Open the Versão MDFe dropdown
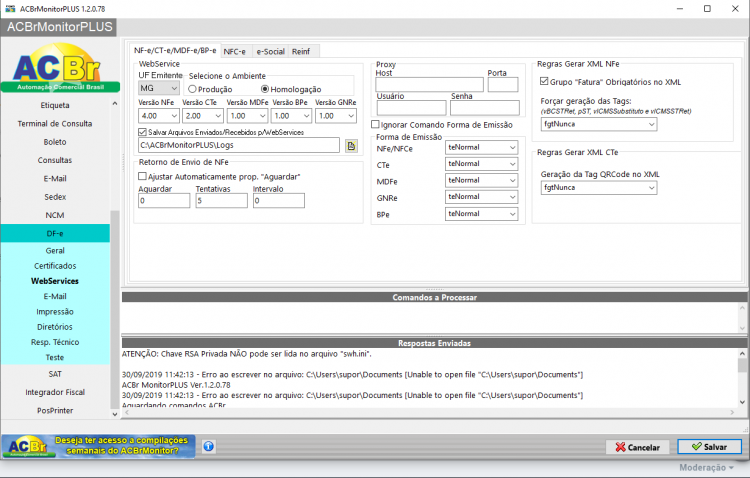The width and height of the screenshot is (750, 478). coord(247,116)
